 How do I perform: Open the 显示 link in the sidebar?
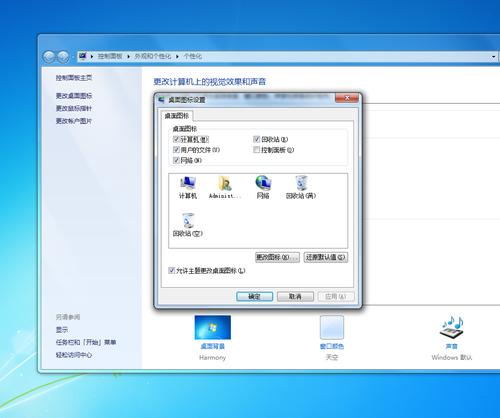tap(62, 330)
